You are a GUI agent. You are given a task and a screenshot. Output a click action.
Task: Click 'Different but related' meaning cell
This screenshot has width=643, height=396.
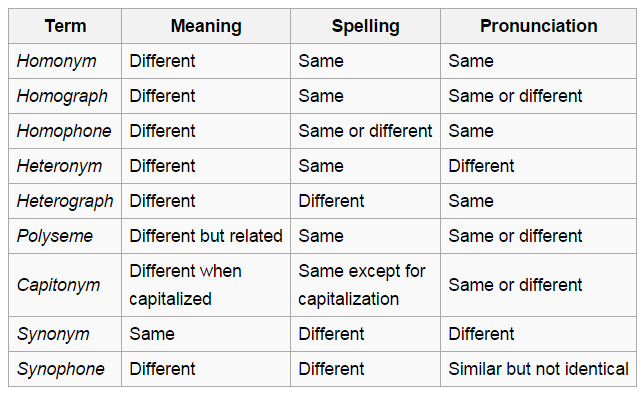pos(206,236)
